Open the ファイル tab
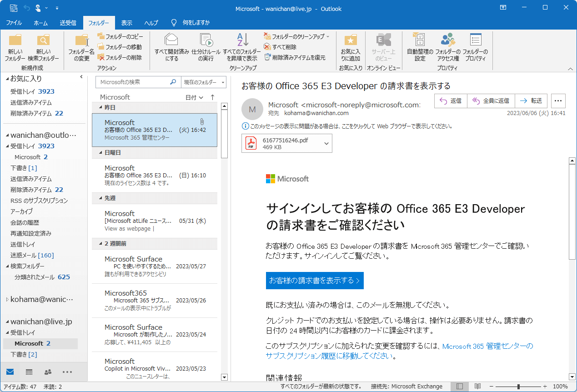 click(x=14, y=23)
